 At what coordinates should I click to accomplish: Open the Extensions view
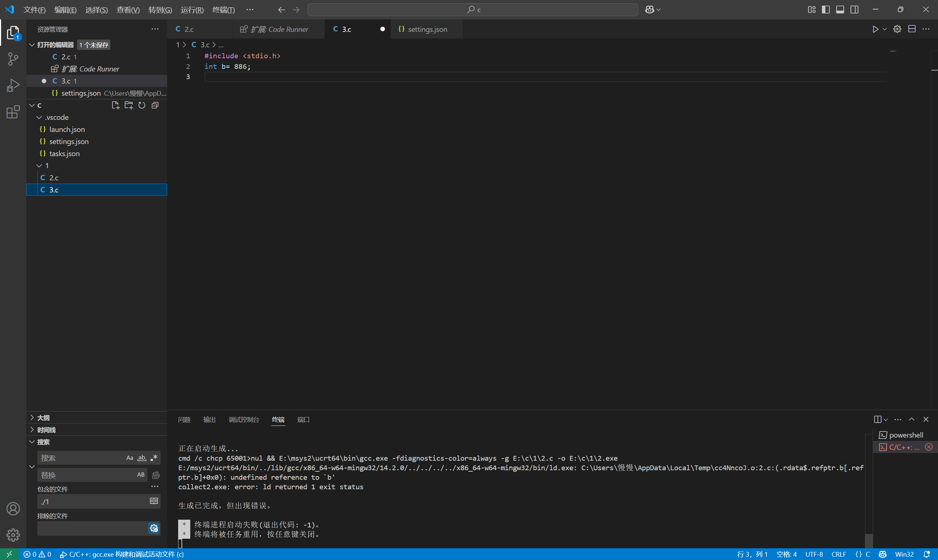tap(13, 112)
